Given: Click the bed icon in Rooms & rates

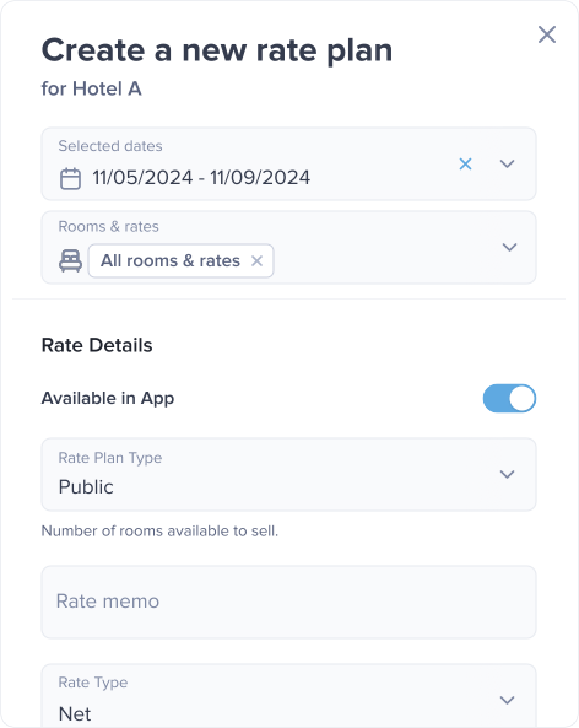Looking at the screenshot, I should coord(70,261).
